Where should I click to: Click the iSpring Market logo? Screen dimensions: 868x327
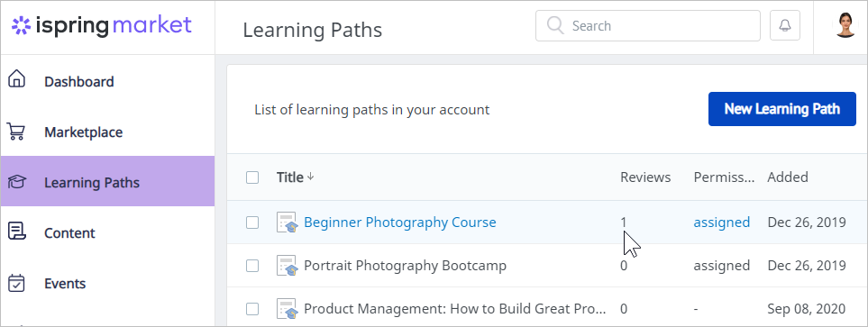(x=101, y=26)
